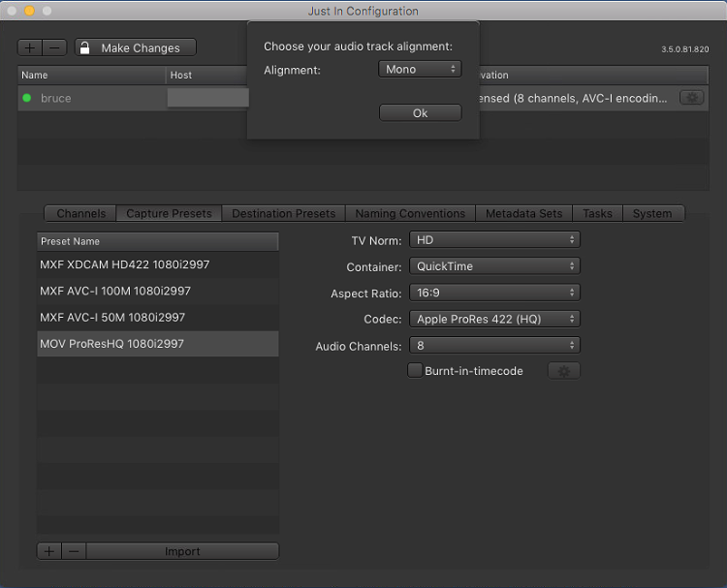727x588 pixels.
Task: Open the TV Norm dropdown
Action: click(x=494, y=240)
